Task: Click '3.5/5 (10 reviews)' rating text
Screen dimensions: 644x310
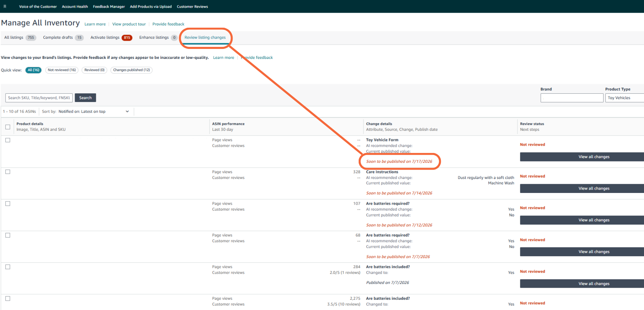Action: (x=344, y=304)
